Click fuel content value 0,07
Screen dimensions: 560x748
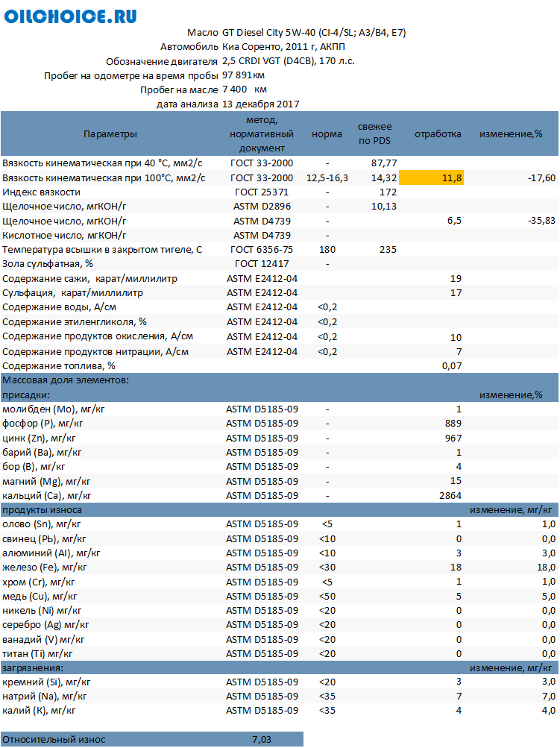452,366
